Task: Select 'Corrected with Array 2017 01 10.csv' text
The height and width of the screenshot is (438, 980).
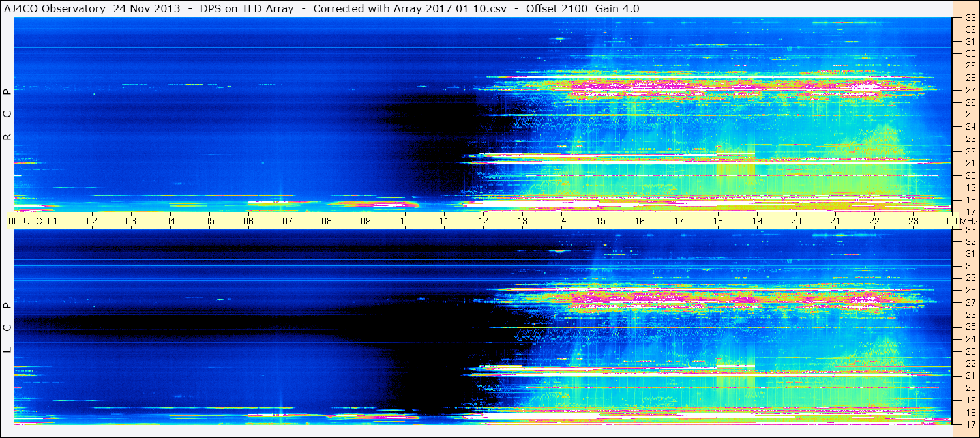Action: (x=410, y=8)
